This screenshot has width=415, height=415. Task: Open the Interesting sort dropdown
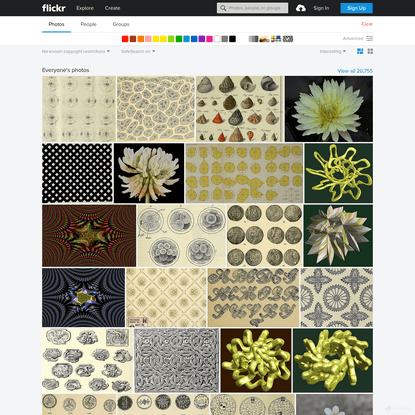point(333,51)
